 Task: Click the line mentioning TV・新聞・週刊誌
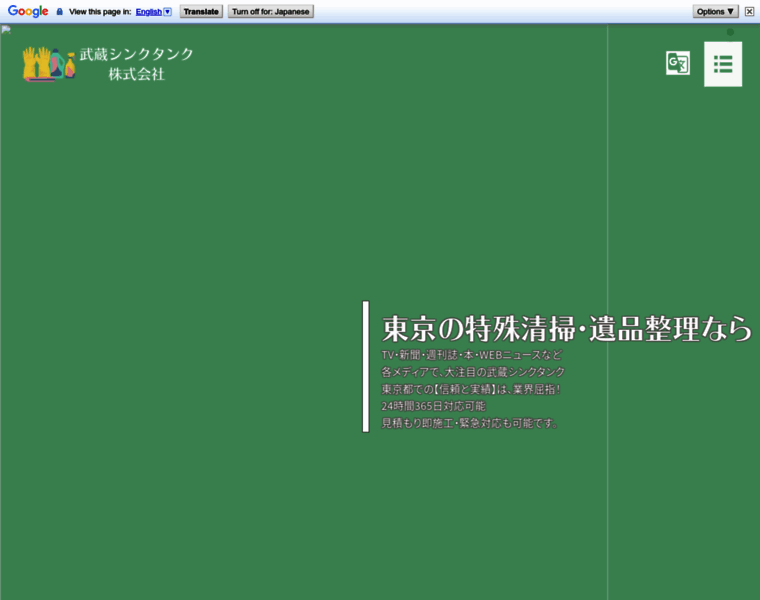[x=471, y=356]
